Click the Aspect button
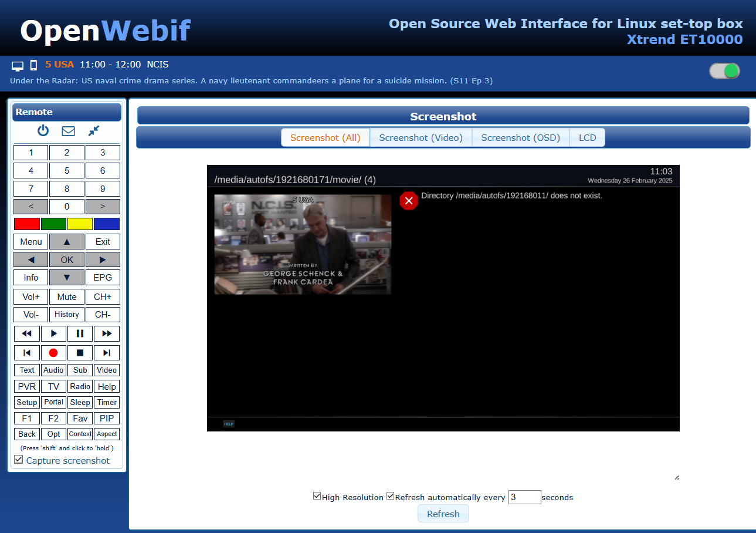This screenshot has height=533, width=756. pos(107,434)
